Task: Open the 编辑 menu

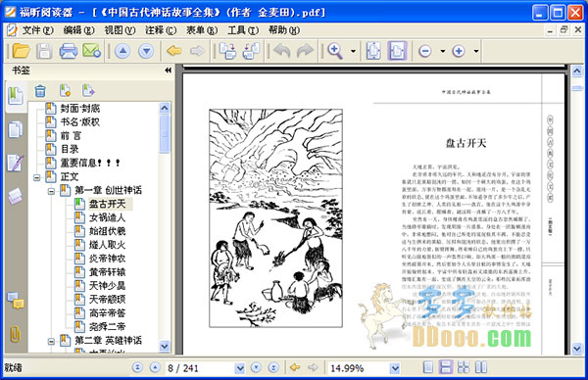Action: (x=78, y=30)
